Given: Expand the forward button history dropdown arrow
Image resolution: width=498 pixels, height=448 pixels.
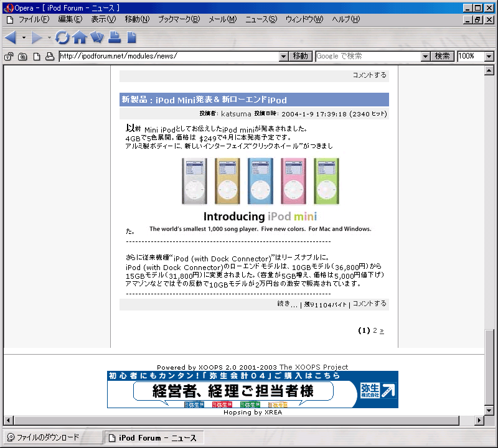Looking at the screenshot, I should [x=49, y=37].
